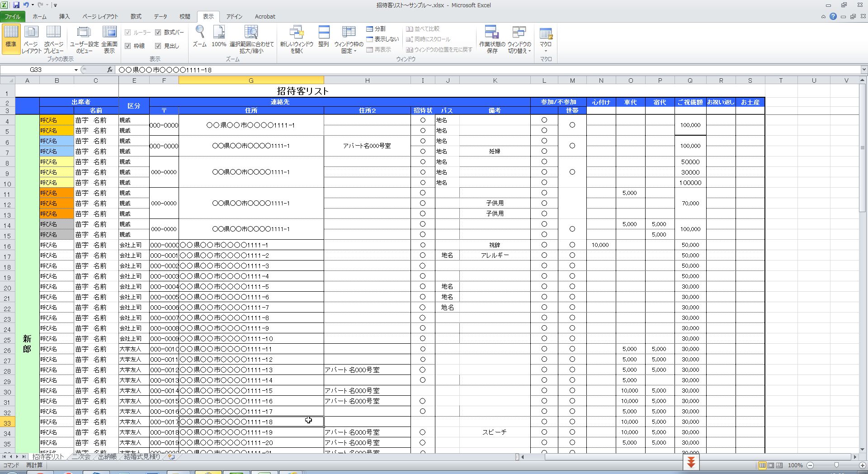Open a new window icon
868x474 pixels.
[297, 33]
